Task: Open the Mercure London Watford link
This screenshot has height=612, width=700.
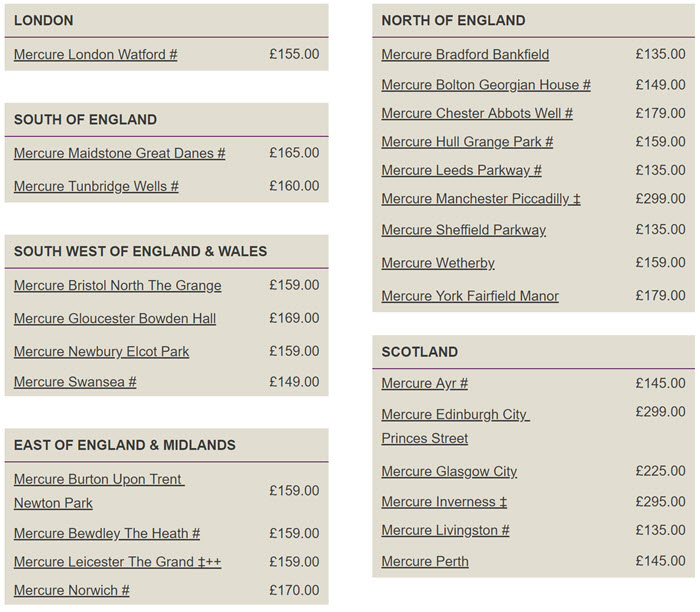Action: point(96,54)
